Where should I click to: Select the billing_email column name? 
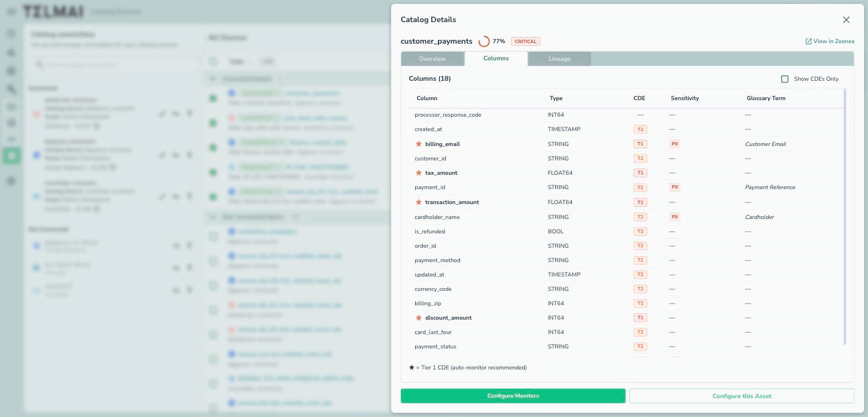[442, 144]
